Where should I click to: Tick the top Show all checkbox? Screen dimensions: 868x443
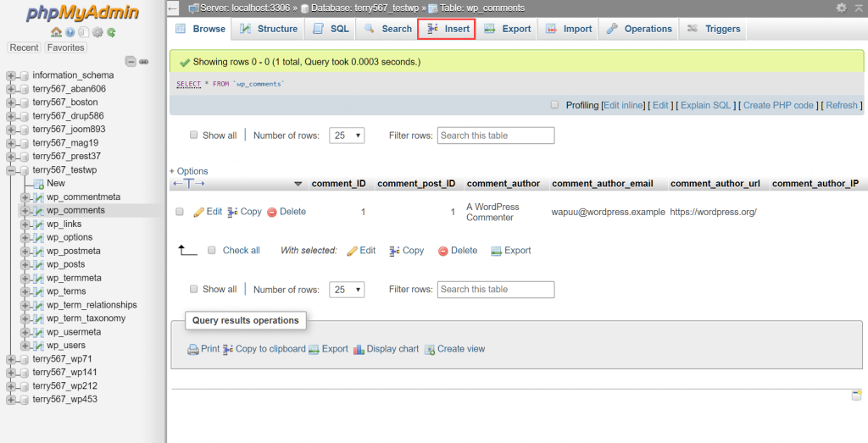pyautogui.click(x=194, y=135)
